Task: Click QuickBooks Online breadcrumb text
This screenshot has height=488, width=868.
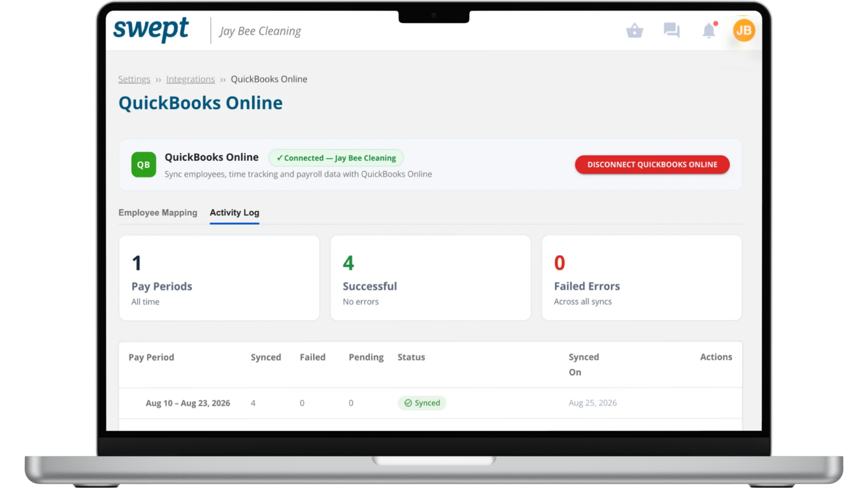Action: [x=269, y=79]
